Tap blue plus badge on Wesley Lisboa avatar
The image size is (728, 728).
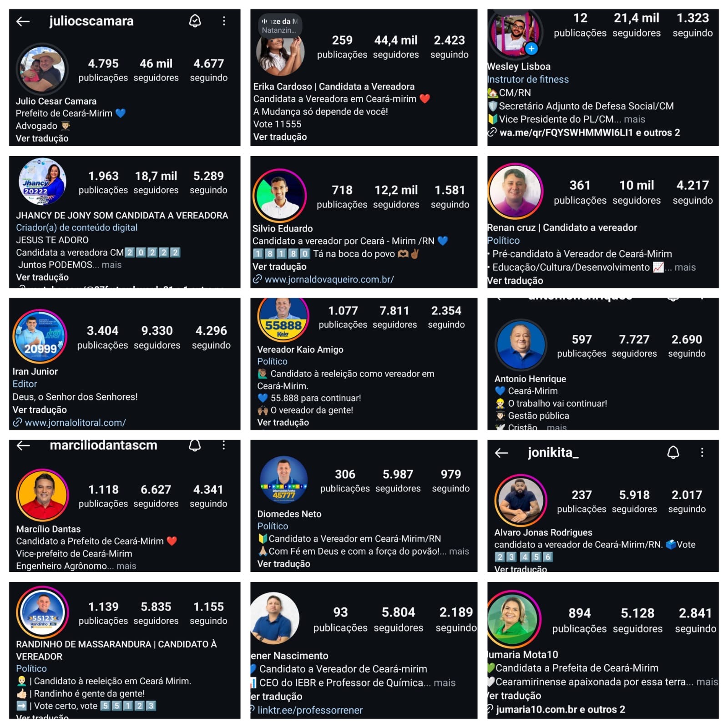click(x=531, y=48)
